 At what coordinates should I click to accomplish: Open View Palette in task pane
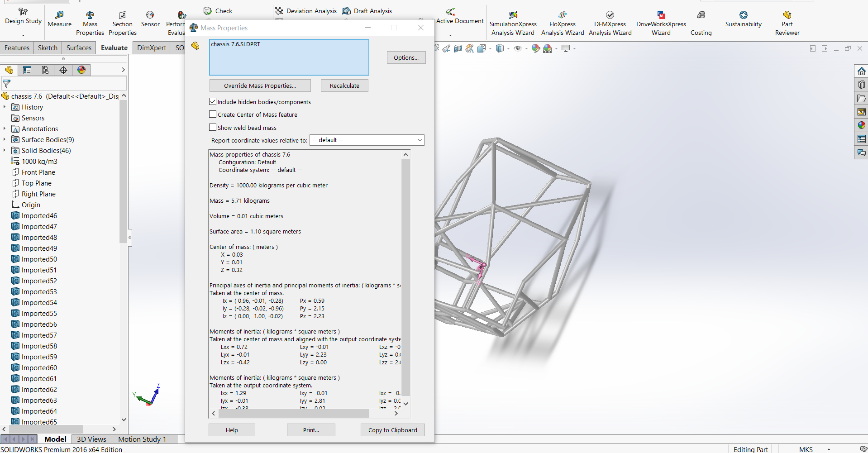click(861, 112)
